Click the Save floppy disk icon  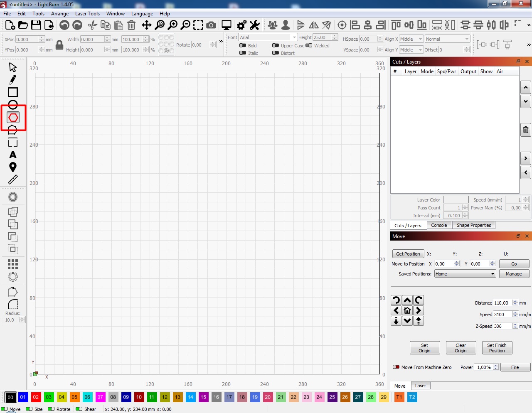pyautogui.click(x=36, y=25)
